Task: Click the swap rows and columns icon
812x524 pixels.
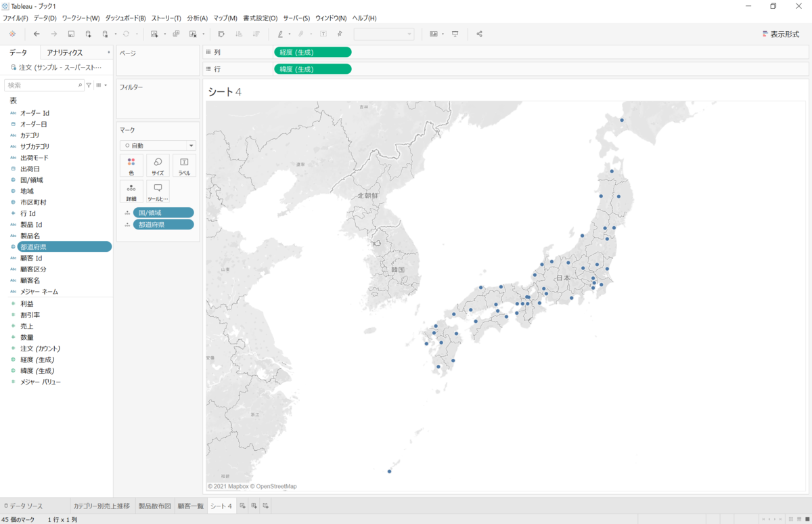Action: point(221,34)
